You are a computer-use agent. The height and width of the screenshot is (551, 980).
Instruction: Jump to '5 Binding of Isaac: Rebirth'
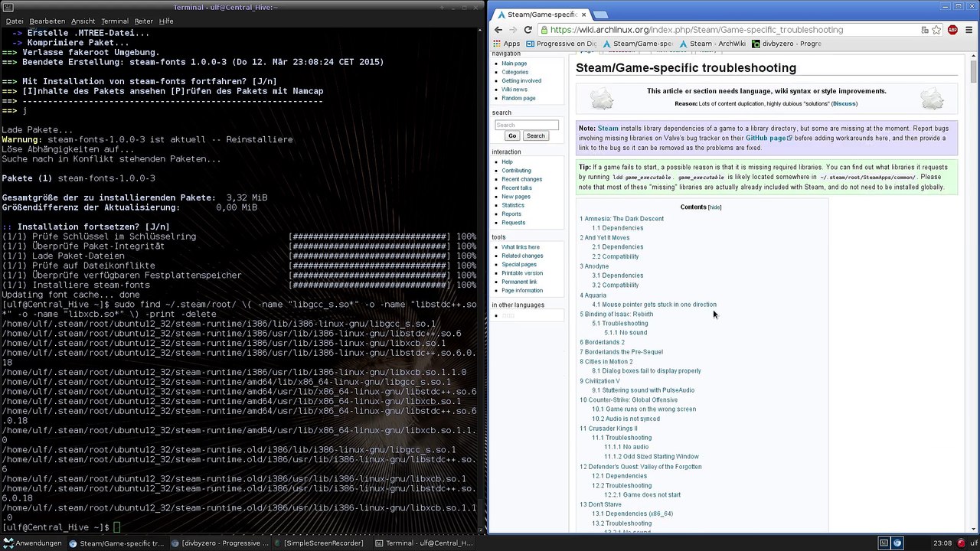tap(616, 314)
